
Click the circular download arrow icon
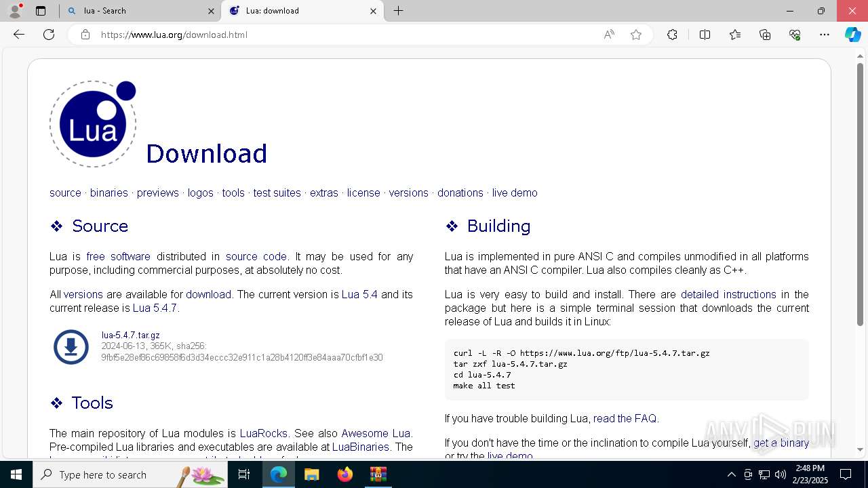[71, 347]
